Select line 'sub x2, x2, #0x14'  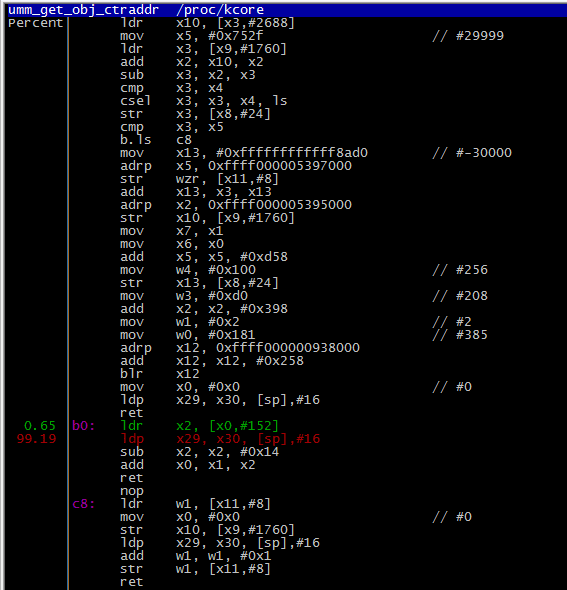199,452
